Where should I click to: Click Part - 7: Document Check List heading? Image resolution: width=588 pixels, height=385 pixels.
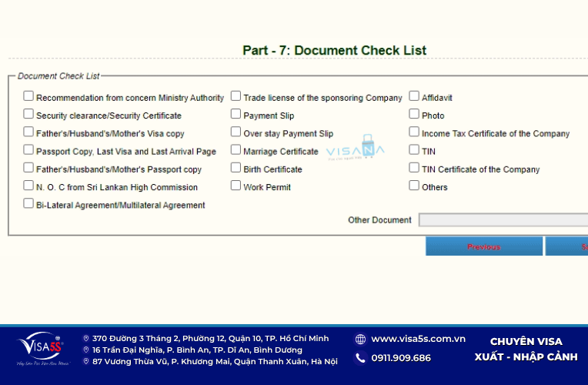point(335,50)
